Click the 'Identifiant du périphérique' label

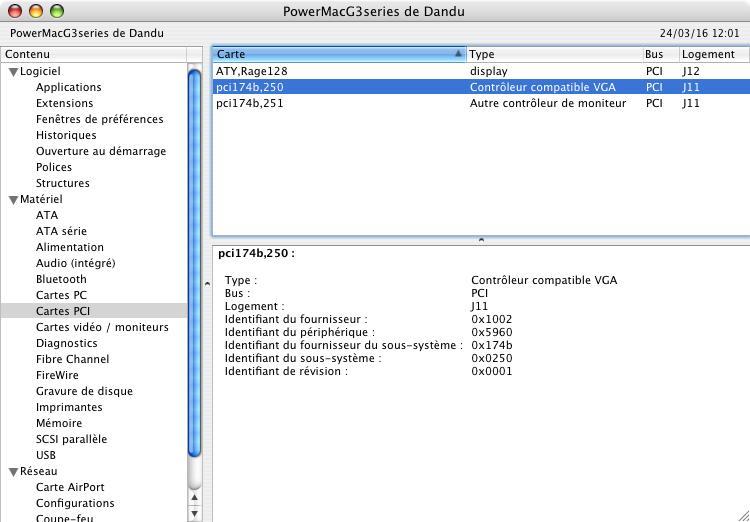click(300, 332)
